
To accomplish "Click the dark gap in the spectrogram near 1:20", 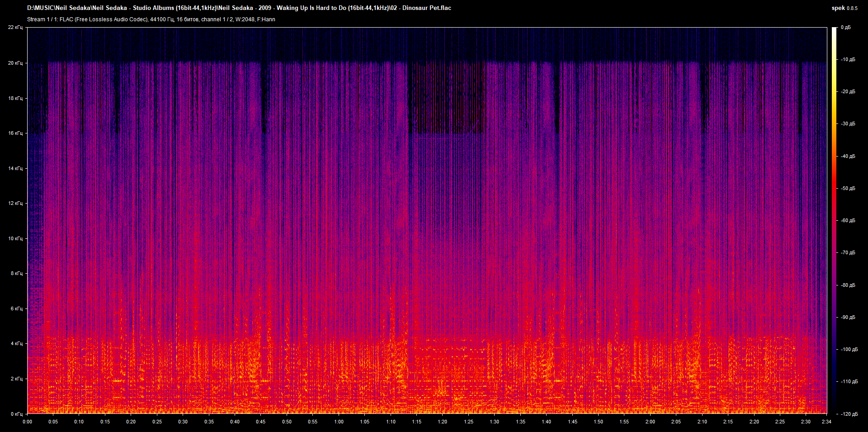I will pyautogui.click(x=445, y=97).
